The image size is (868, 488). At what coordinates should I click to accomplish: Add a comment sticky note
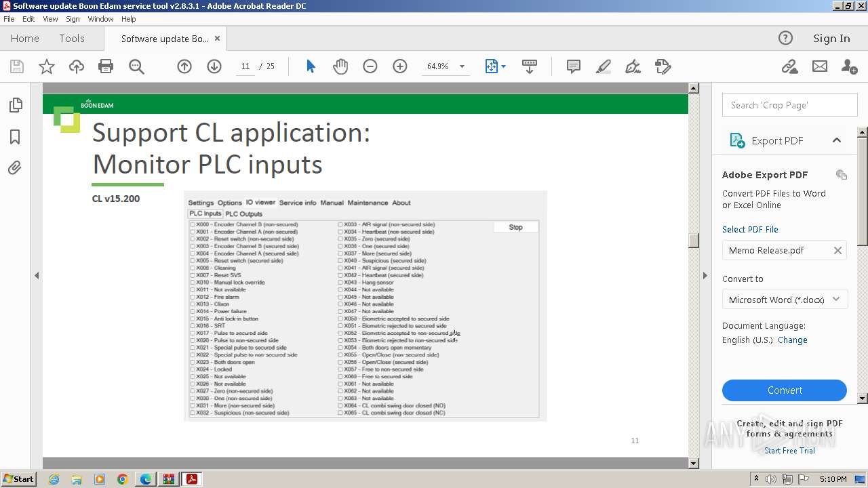pos(573,66)
